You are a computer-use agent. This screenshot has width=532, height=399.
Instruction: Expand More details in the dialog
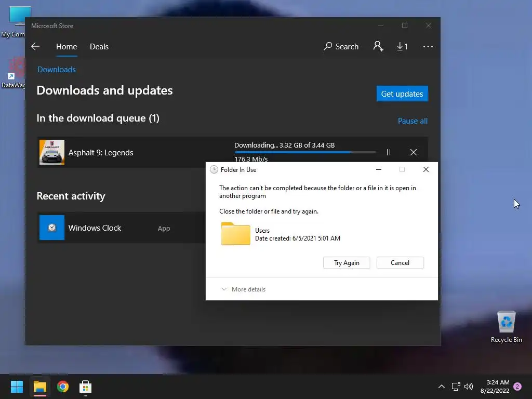(244, 289)
